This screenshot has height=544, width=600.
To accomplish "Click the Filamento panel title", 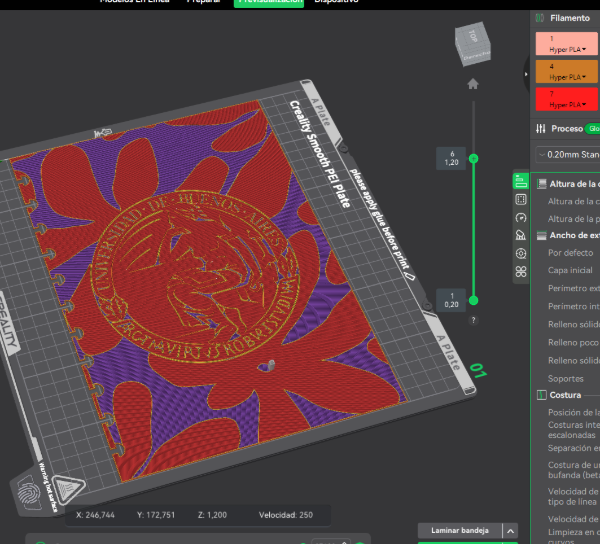I will click(x=570, y=18).
